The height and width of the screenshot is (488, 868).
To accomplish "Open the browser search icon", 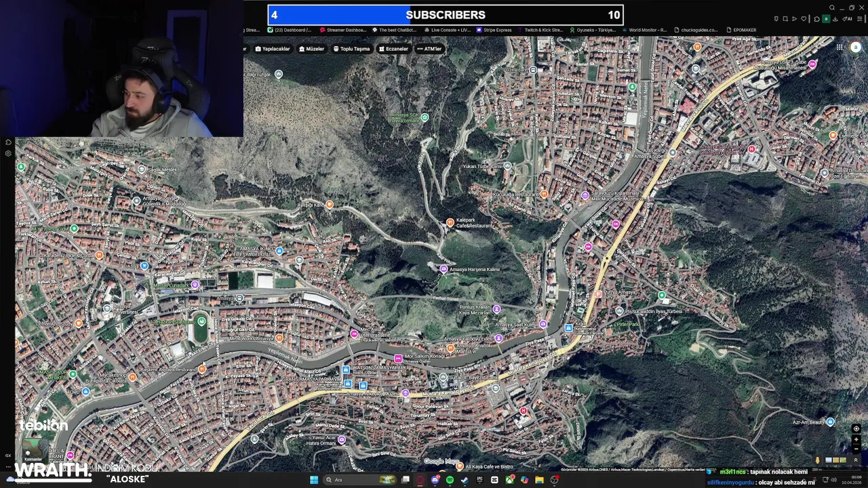I will pos(832,7).
